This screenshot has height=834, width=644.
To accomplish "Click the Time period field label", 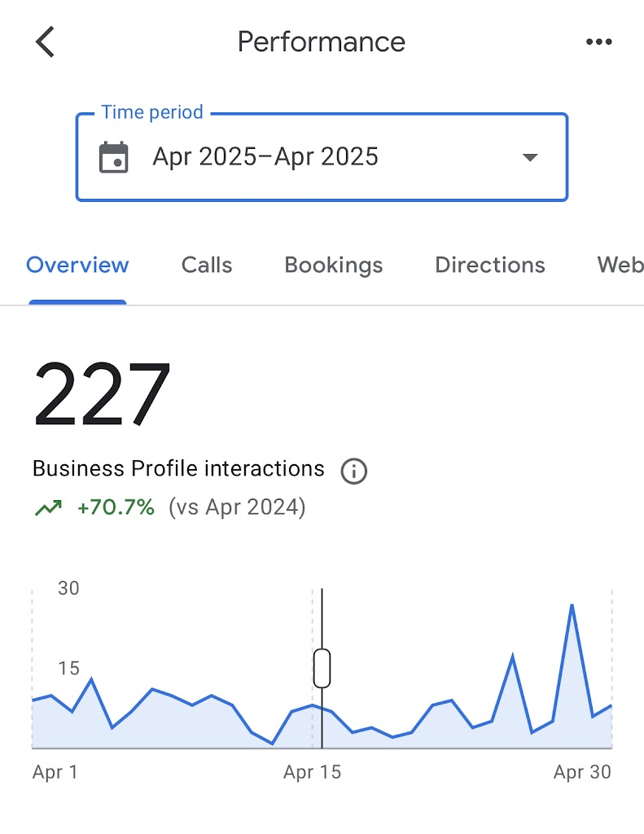I will coord(152,112).
